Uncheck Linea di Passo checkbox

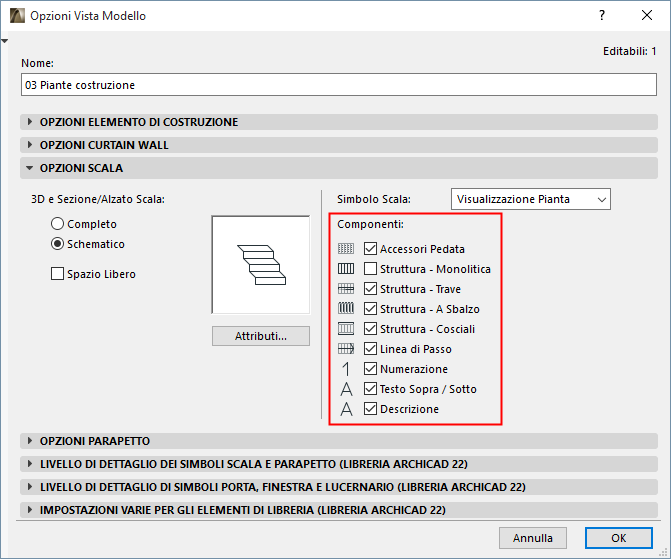(370, 349)
